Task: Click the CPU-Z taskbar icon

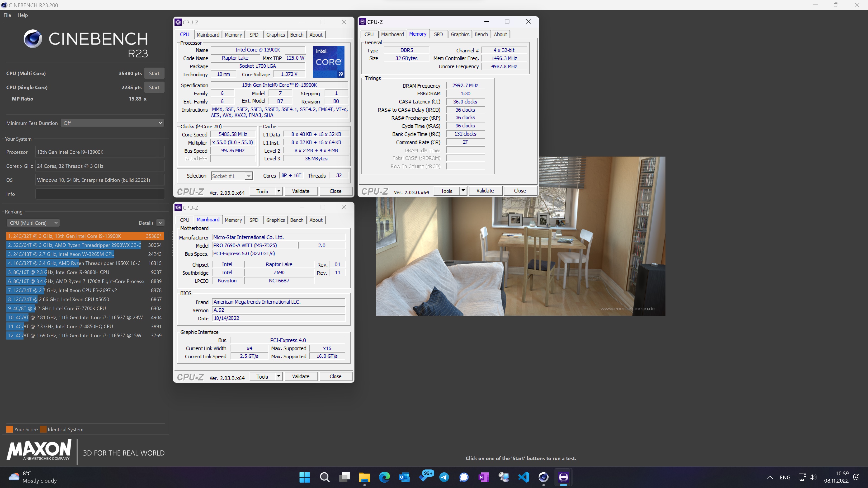Action: [x=563, y=477]
